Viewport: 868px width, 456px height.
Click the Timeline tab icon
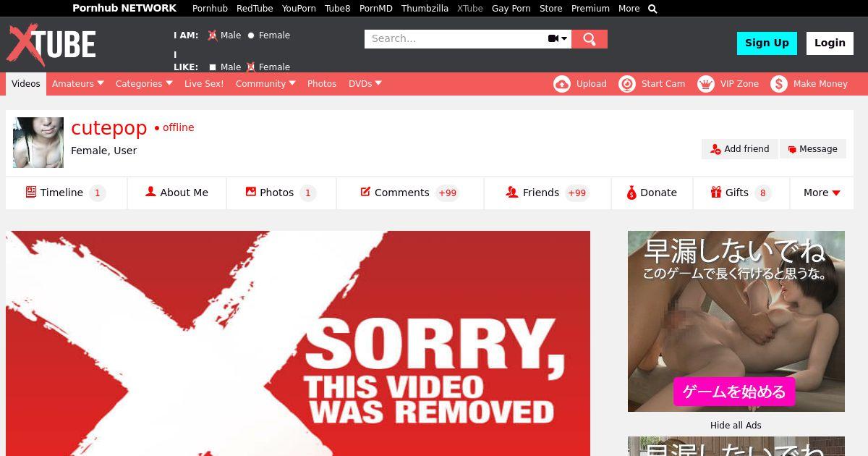coord(31,192)
